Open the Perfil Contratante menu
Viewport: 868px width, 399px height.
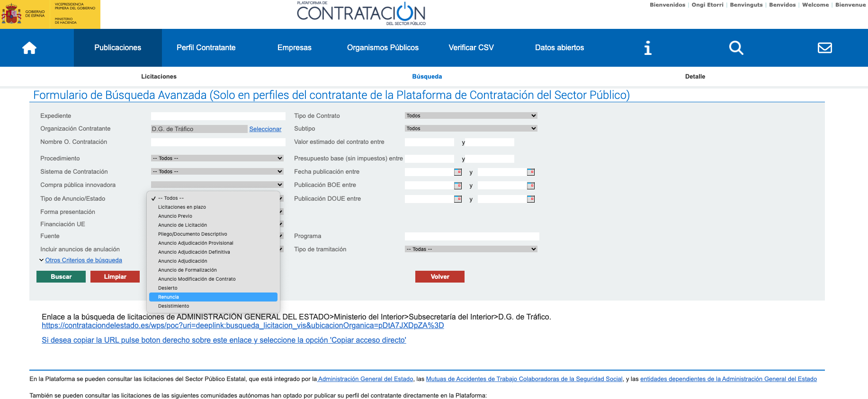206,48
